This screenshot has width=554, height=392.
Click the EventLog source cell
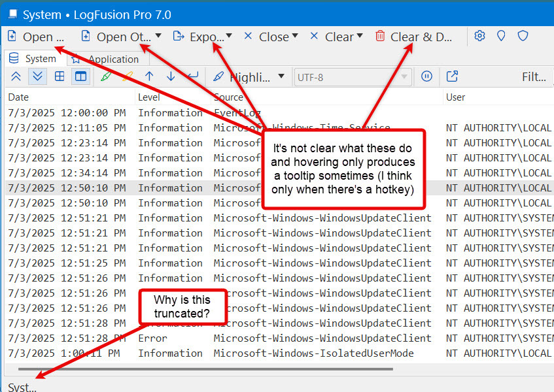(237, 112)
